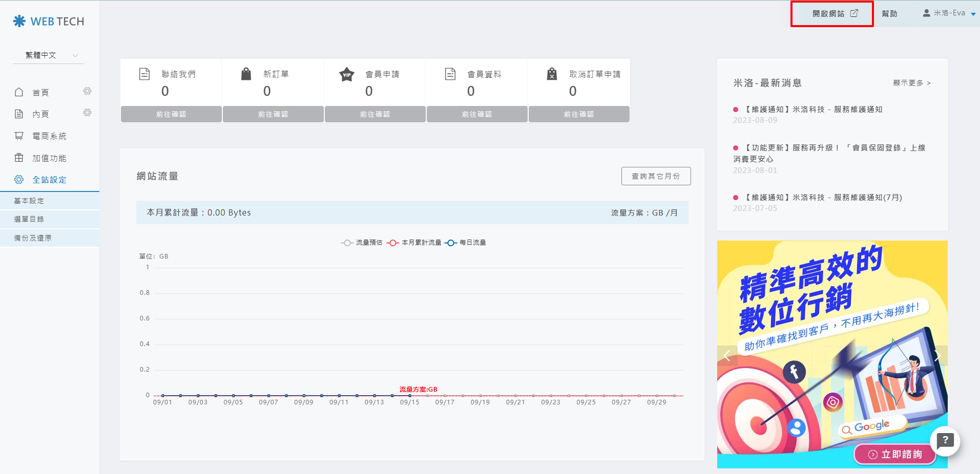
Task: Toggle 本月累計流量 legend series
Action: pyautogui.click(x=414, y=243)
